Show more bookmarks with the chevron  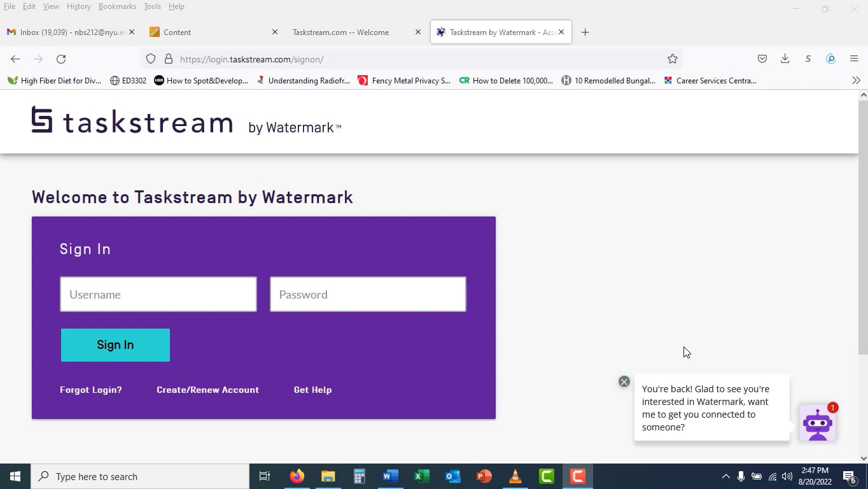point(856,80)
